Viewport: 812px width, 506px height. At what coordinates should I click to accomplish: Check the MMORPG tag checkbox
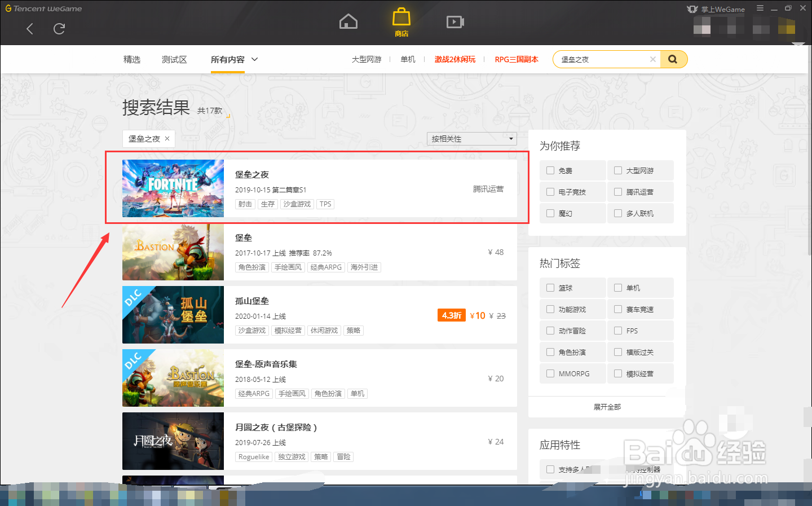click(550, 373)
